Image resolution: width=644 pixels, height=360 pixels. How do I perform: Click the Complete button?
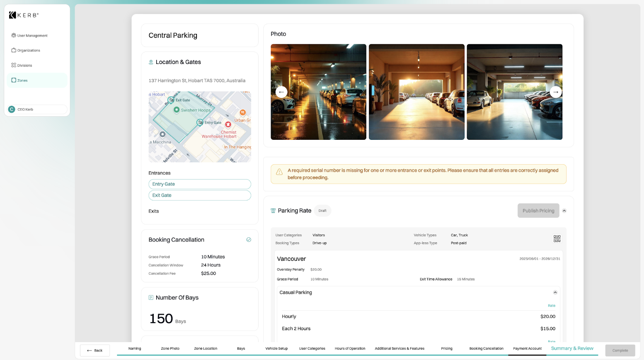coord(620,350)
